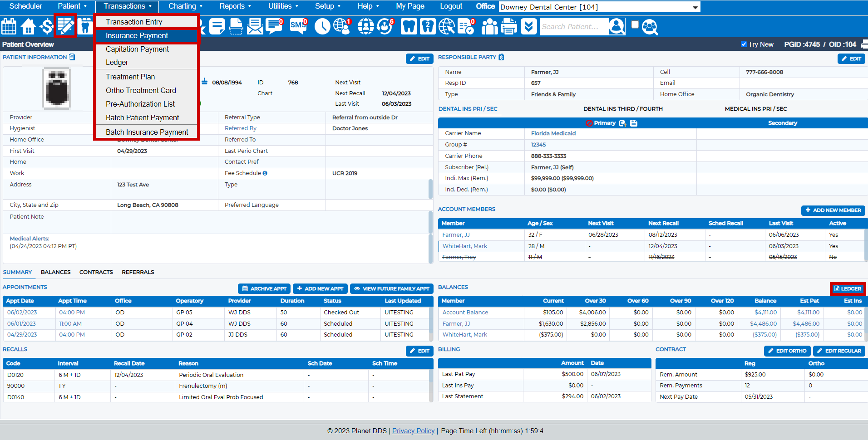
Task: Open the home icon in the toolbar
Action: [x=28, y=26]
